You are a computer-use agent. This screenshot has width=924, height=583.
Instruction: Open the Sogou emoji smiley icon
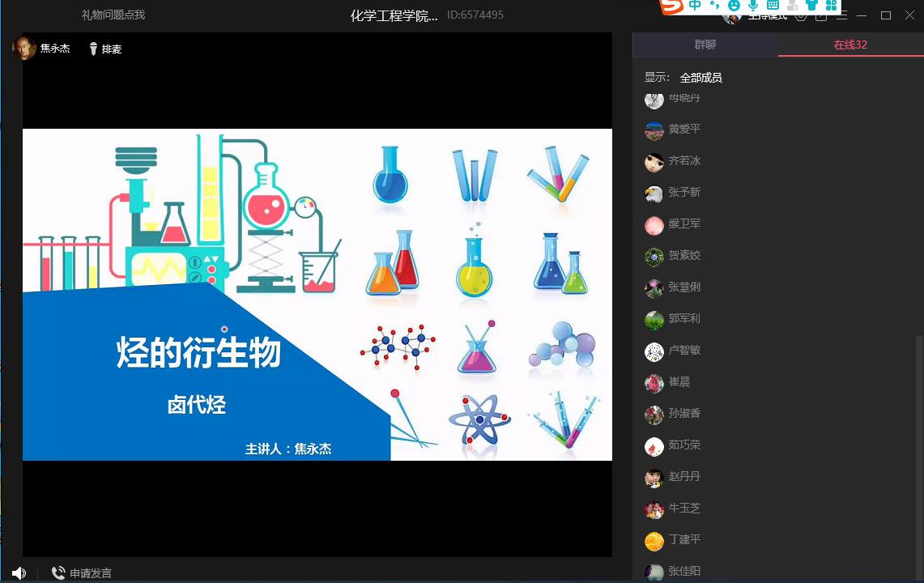click(734, 6)
